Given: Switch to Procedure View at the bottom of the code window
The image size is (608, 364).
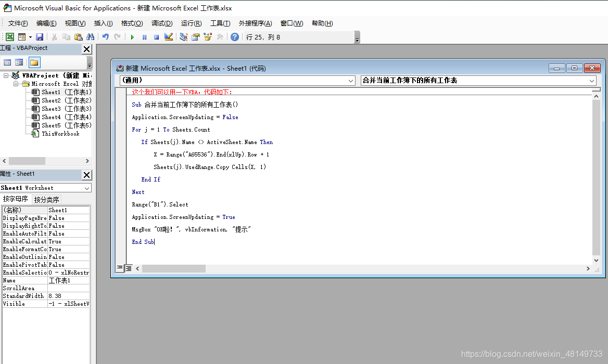Looking at the screenshot, I should (x=120, y=268).
